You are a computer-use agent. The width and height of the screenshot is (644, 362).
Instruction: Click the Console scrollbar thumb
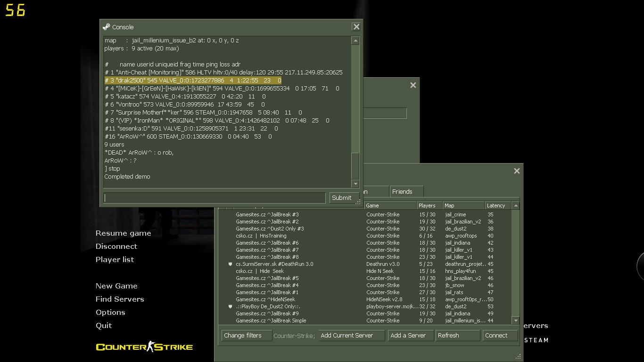(355, 166)
